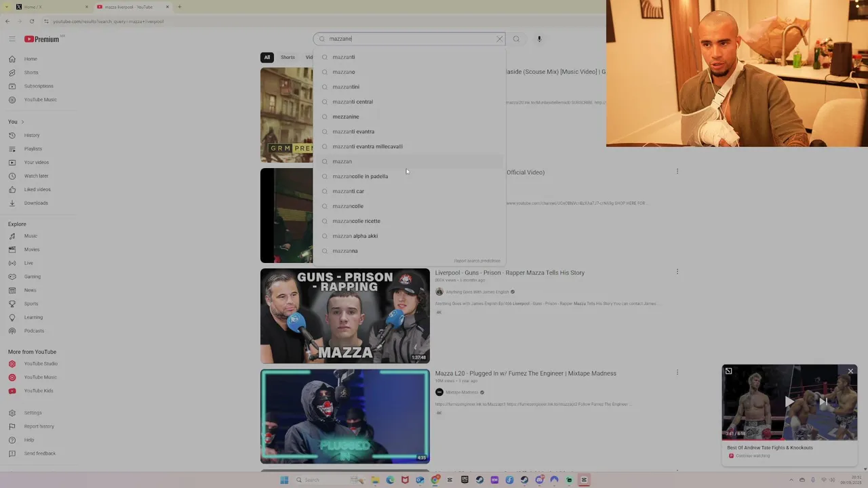The width and height of the screenshot is (868, 488).
Task: Open Liked videos in sidebar
Action: tap(37, 189)
